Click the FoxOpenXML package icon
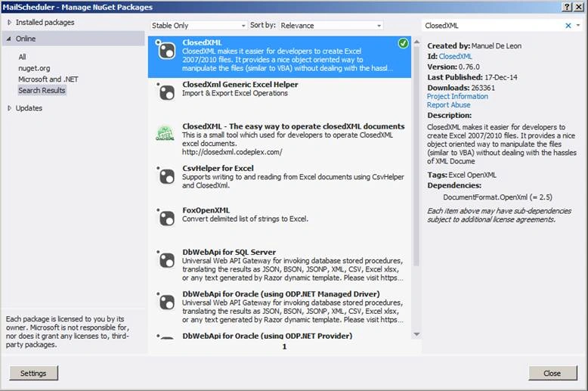 point(166,218)
